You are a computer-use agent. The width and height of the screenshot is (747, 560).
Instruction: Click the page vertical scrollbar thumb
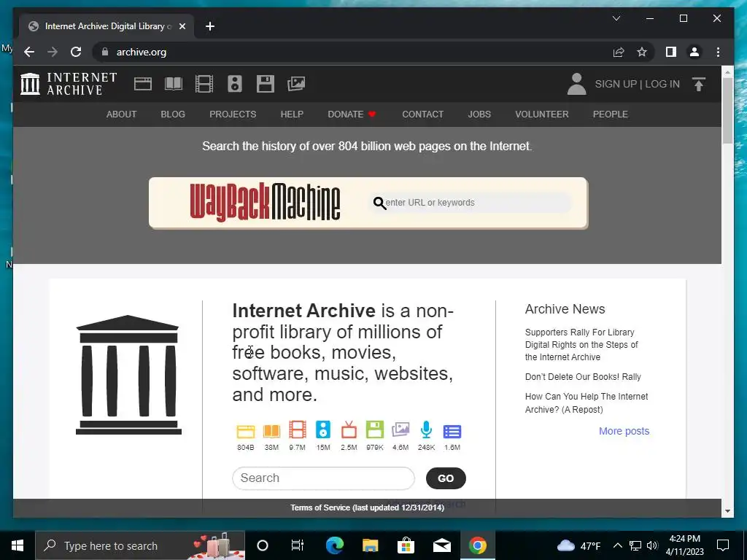click(727, 110)
